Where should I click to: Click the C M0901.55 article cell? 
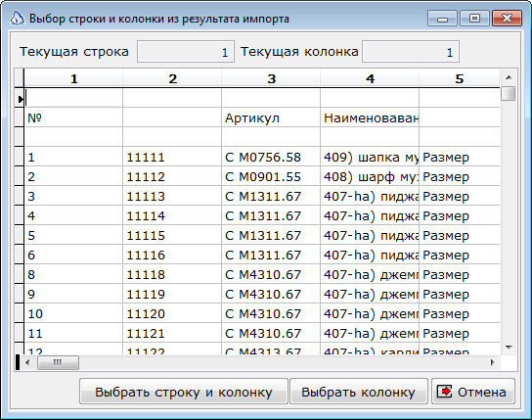tap(271, 177)
